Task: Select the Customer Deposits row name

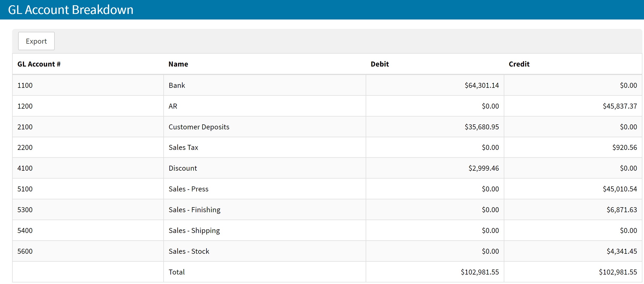Action: [x=199, y=127]
